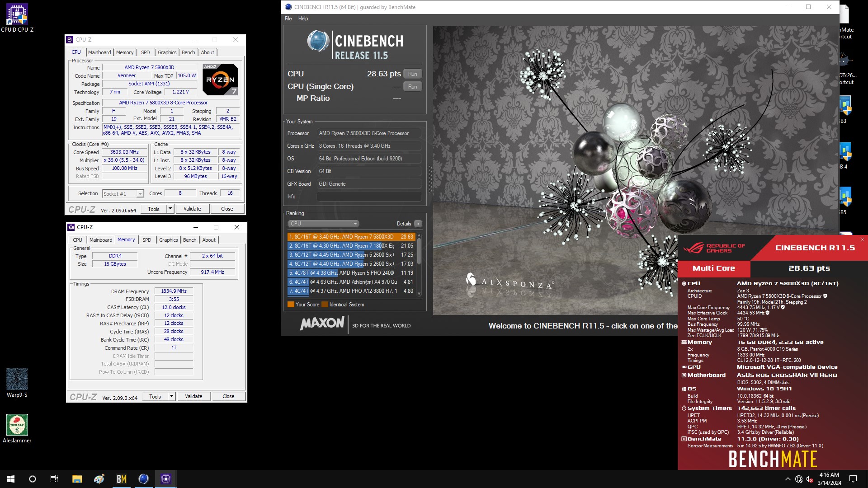Open File Explorer from the taskbar

(77, 479)
